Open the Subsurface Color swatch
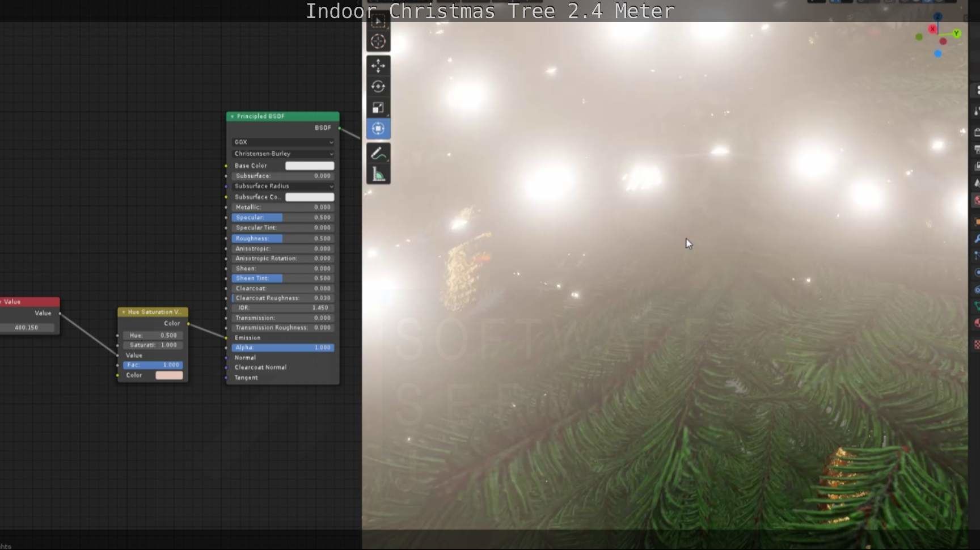The height and width of the screenshot is (550, 980). coord(310,197)
